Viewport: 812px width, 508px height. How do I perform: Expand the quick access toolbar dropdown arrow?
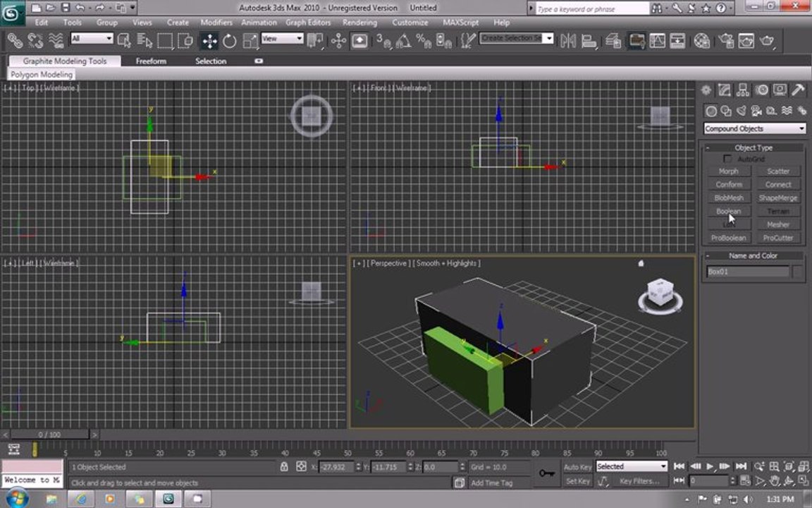coord(133,7)
